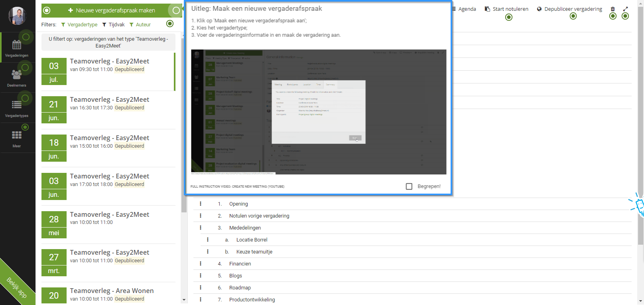Click Start notuleren
This screenshot has height=305, width=644.
506,9
